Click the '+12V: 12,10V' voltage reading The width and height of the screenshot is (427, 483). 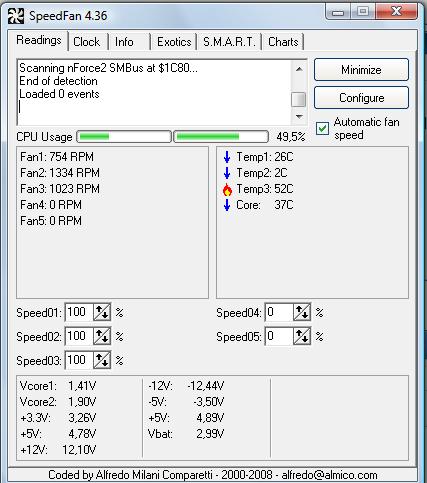pos(58,450)
